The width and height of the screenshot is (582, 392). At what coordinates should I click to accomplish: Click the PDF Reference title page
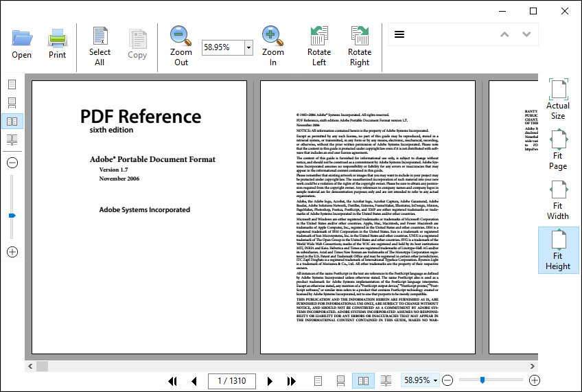pos(139,217)
